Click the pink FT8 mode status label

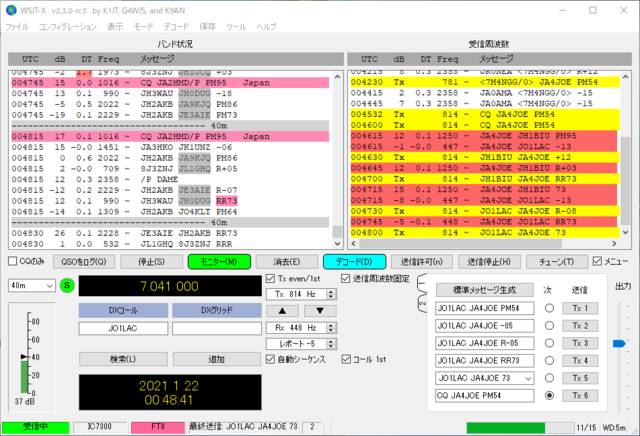pyautogui.click(x=158, y=427)
